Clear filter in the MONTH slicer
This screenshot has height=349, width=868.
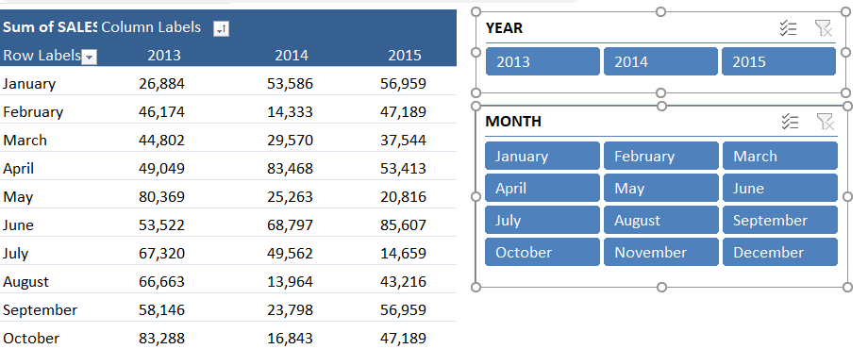click(x=826, y=122)
